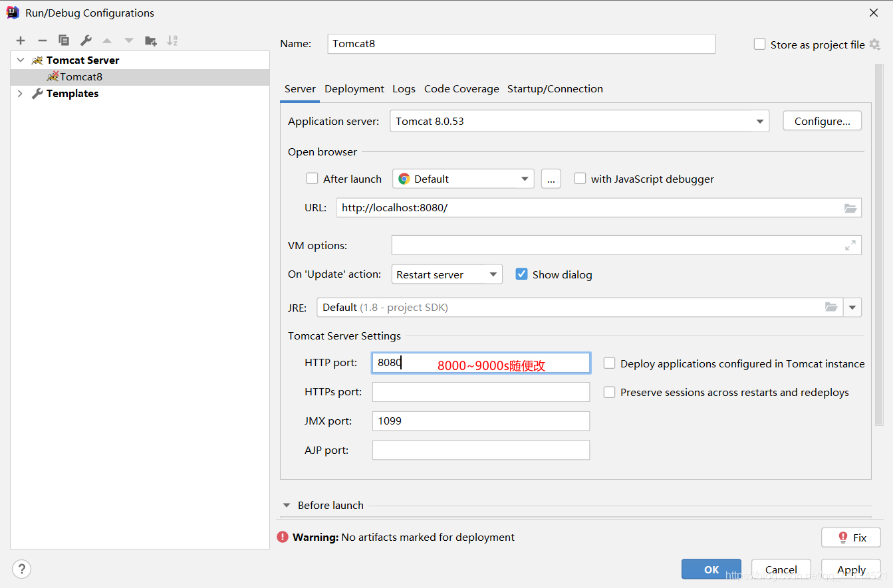This screenshot has width=893, height=588.
Task: Click the Add New Configuration plus icon
Action: [21, 41]
